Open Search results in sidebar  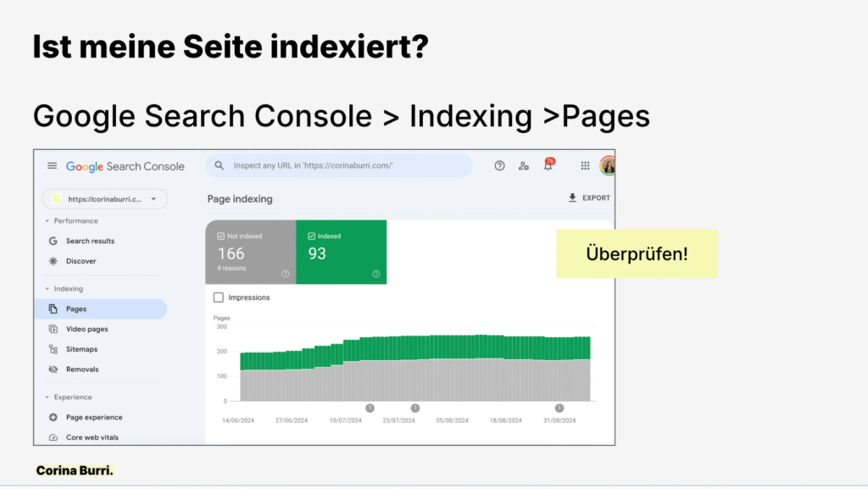coord(90,242)
